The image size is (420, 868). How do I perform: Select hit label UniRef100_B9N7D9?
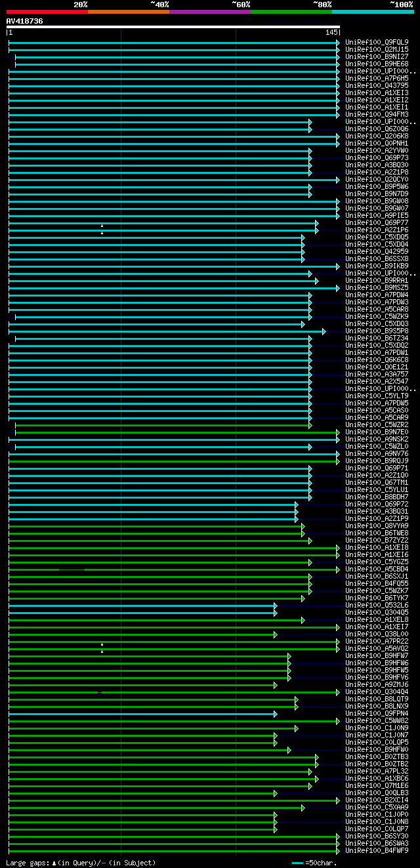pyautogui.click(x=377, y=194)
